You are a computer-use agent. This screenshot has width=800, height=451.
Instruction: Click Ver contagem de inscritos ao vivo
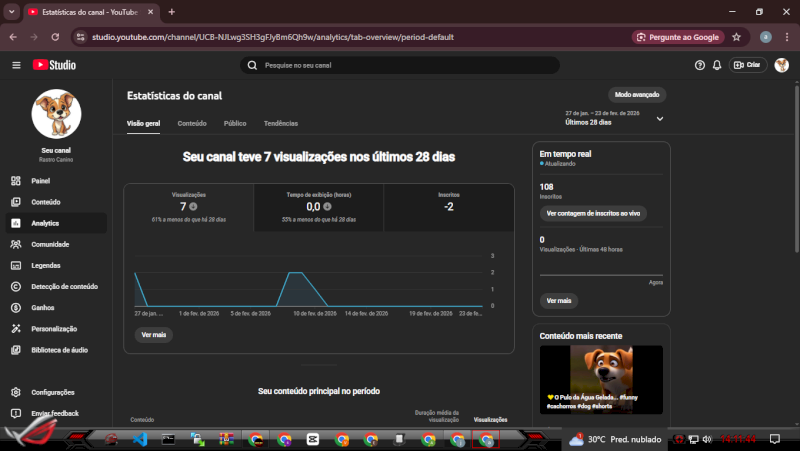pyautogui.click(x=593, y=214)
